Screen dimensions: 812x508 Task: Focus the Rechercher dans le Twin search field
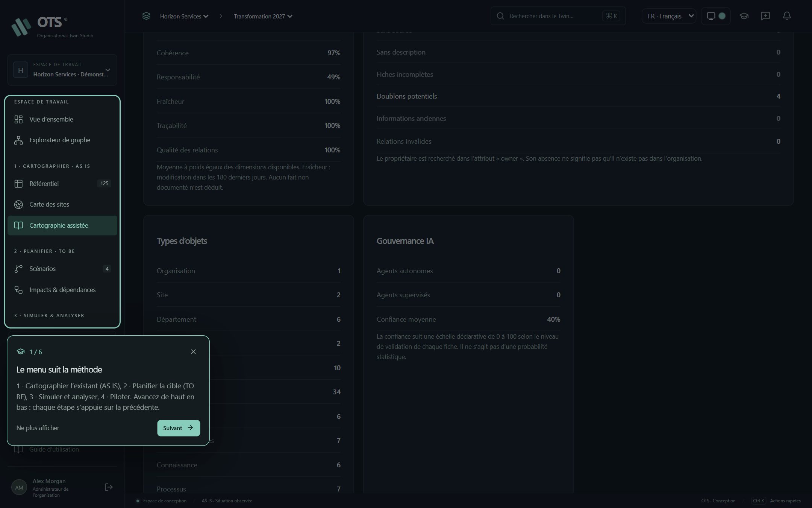[558, 16]
